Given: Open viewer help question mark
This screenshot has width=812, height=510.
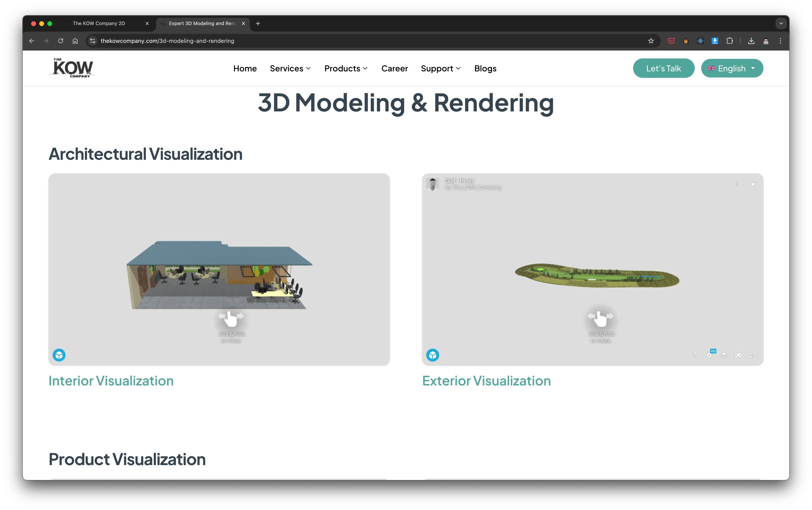Looking at the screenshot, I should [695, 355].
